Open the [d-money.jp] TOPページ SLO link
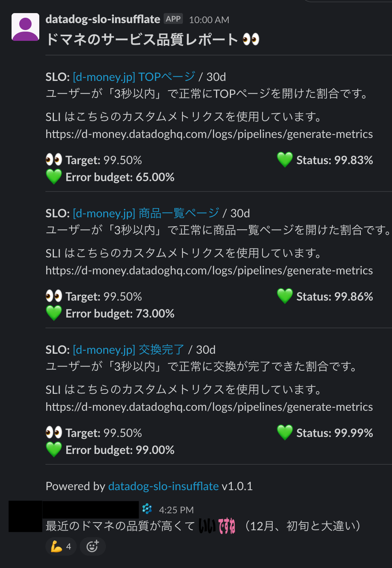Image resolution: width=392 pixels, height=568 pixels. click(x=134, y=77)
